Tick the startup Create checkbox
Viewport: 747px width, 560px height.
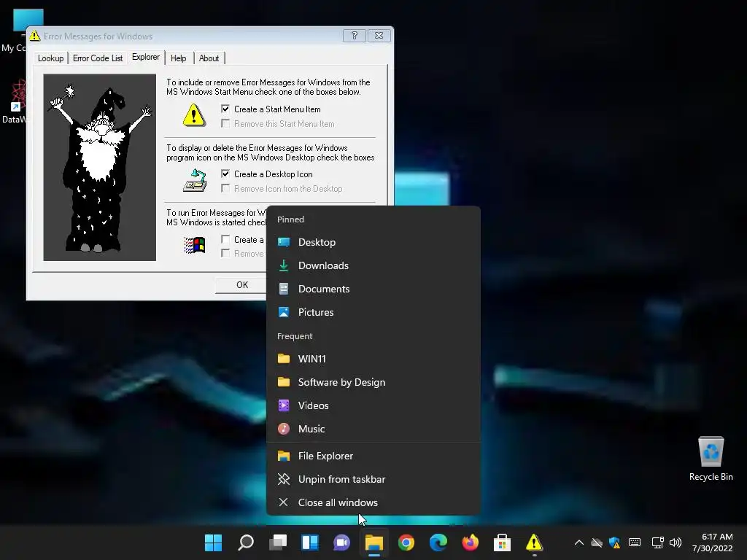click(225, 239)
